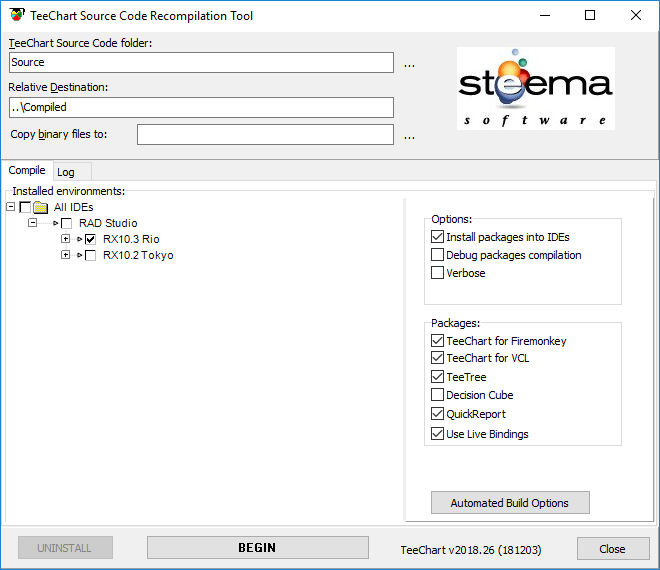The height and width of the screenshot is (570, 660).
Task: Check the Decision Cube package
Action: coord(437,395)
